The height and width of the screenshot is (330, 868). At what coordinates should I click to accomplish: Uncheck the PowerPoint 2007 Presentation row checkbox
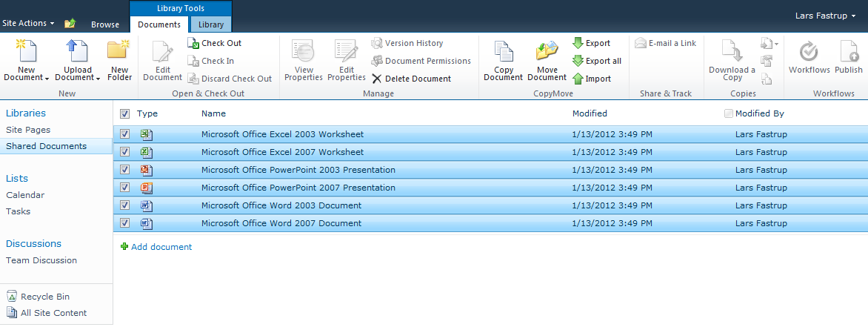[124, 188]
